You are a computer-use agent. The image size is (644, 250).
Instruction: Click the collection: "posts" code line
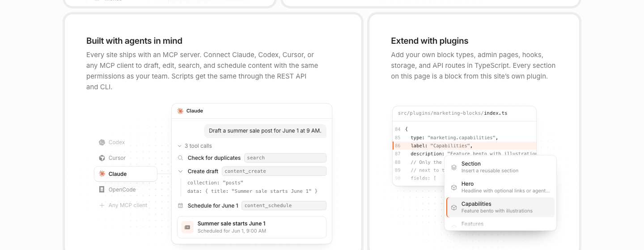216,183
